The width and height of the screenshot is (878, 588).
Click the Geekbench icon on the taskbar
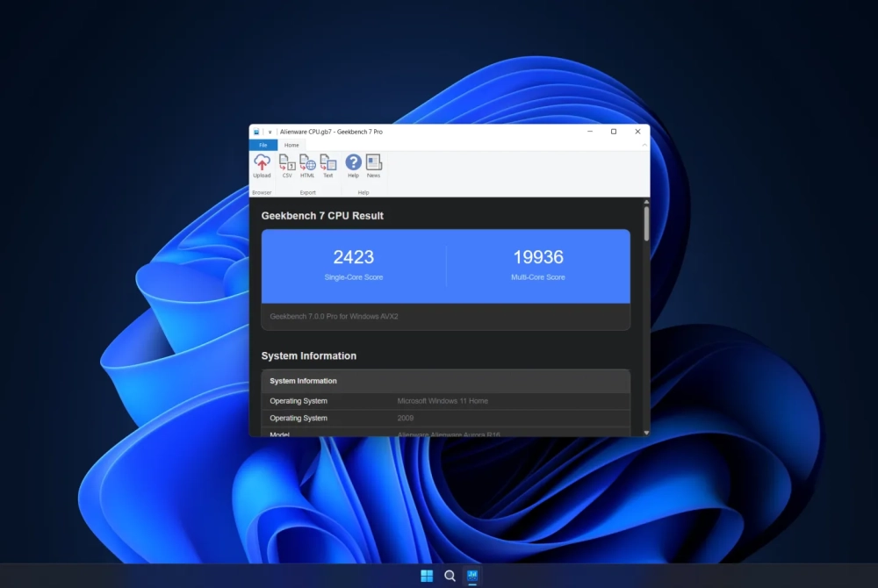472,576
